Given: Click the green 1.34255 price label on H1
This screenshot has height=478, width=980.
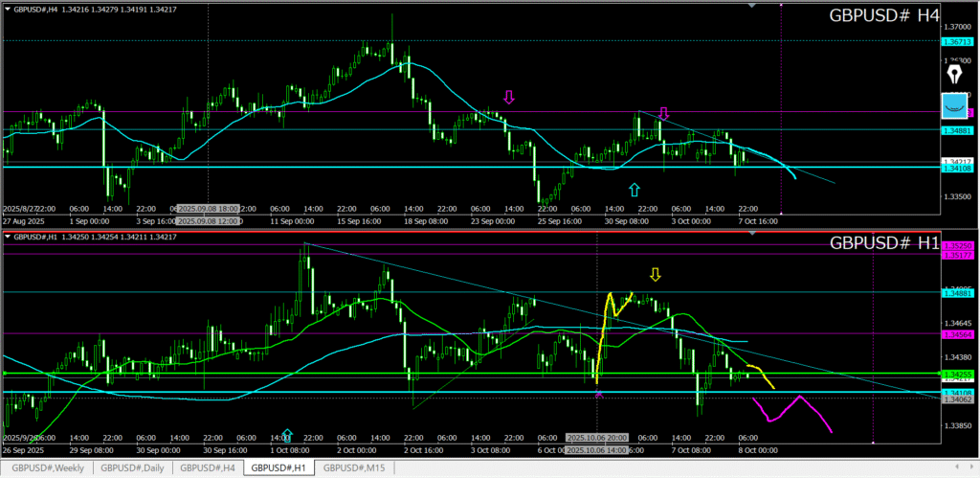Looking at the screenshot, I should [x=957, y=374].
